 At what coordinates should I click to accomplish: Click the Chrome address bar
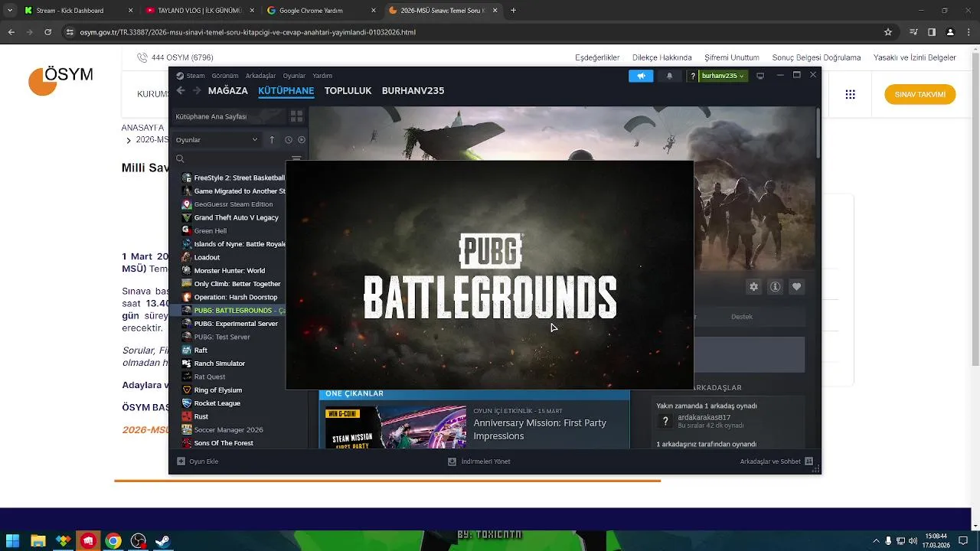[475, 32]
